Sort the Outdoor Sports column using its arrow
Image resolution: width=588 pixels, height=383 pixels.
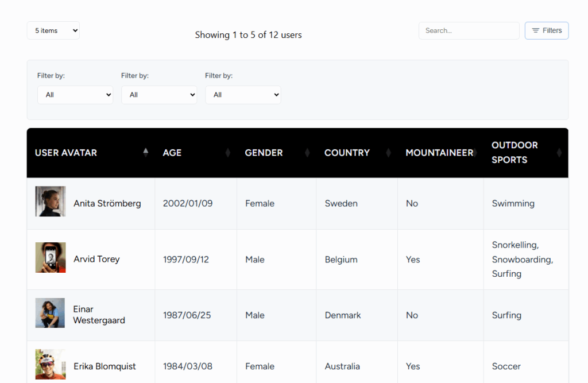(558, 153)
